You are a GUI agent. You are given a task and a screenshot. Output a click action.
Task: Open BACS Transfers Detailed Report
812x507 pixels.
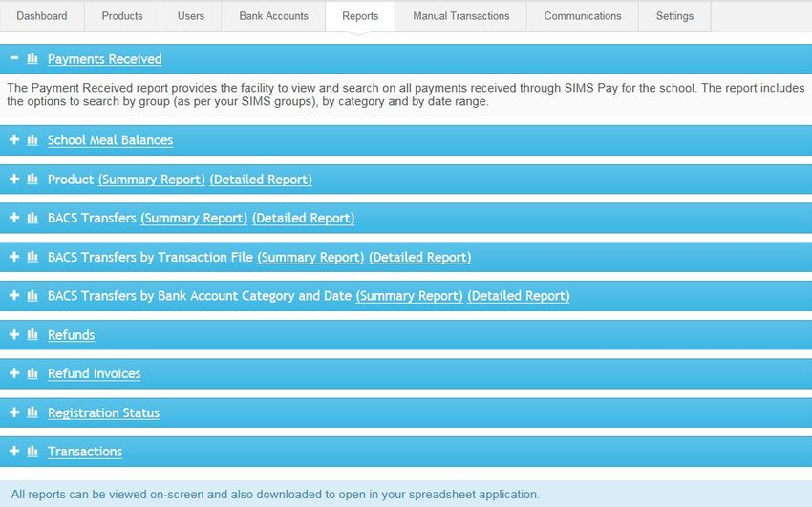[304, 219]
